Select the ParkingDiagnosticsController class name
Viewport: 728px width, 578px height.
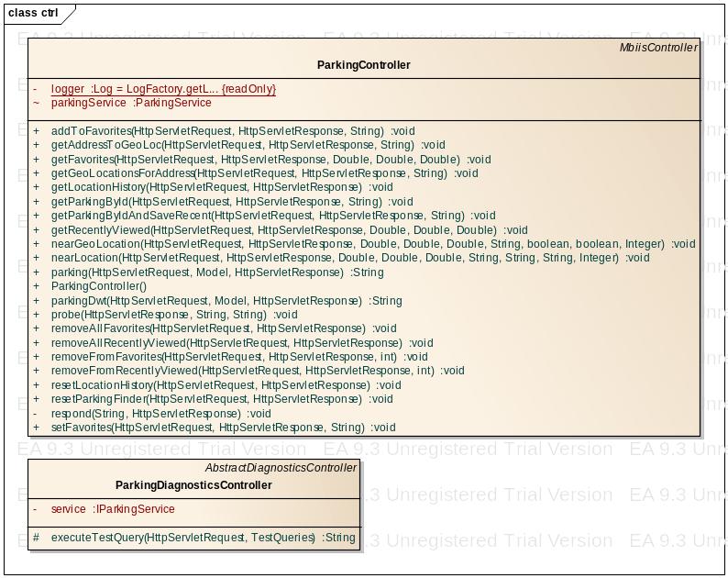point(193,485)
